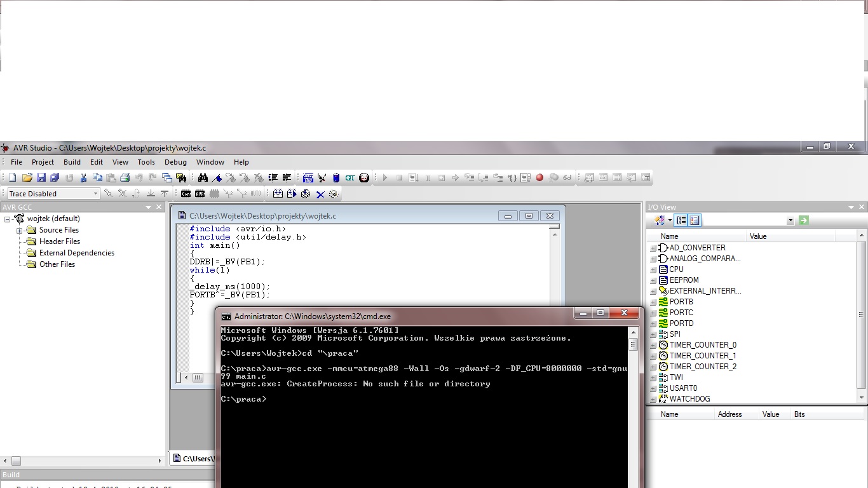Select the WATCHDOG item in I/O View
The width and height of the screenshot is (868, 488).
pos(689,399)
